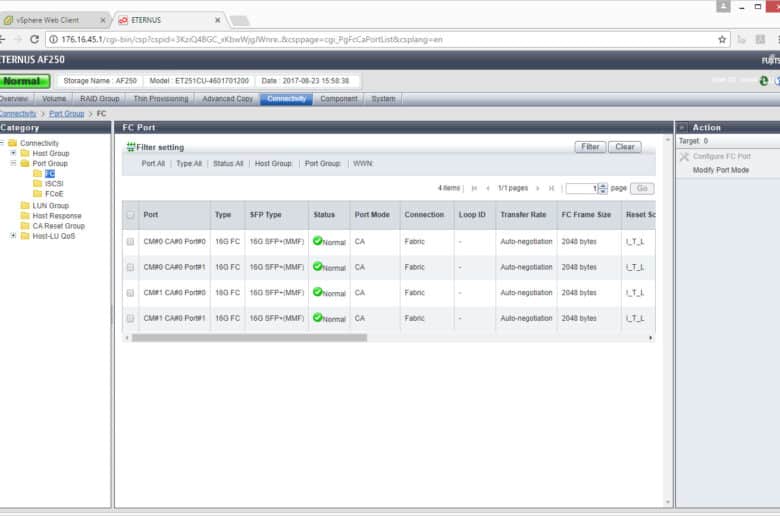Sort by the Status column header
Image resolution: width=780 pixels, height=516 pixels.
[x=329, y=215]
